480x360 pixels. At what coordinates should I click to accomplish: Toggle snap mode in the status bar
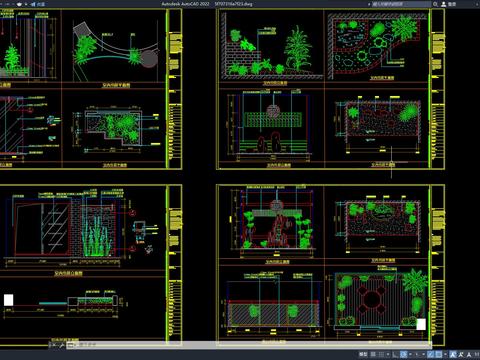tap(381, 354)
